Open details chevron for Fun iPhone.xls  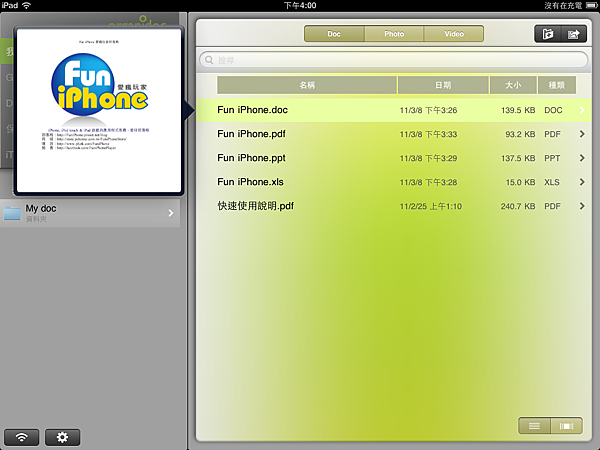coord(582,182)
